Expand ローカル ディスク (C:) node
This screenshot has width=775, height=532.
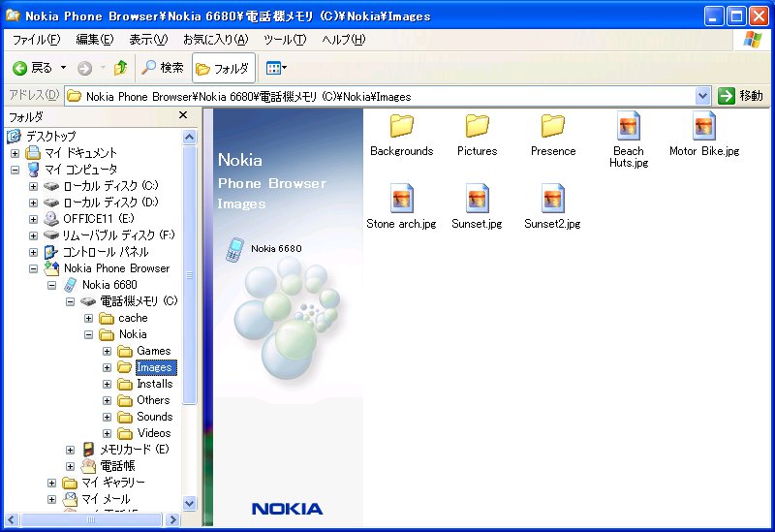click(x=33, y=186)
